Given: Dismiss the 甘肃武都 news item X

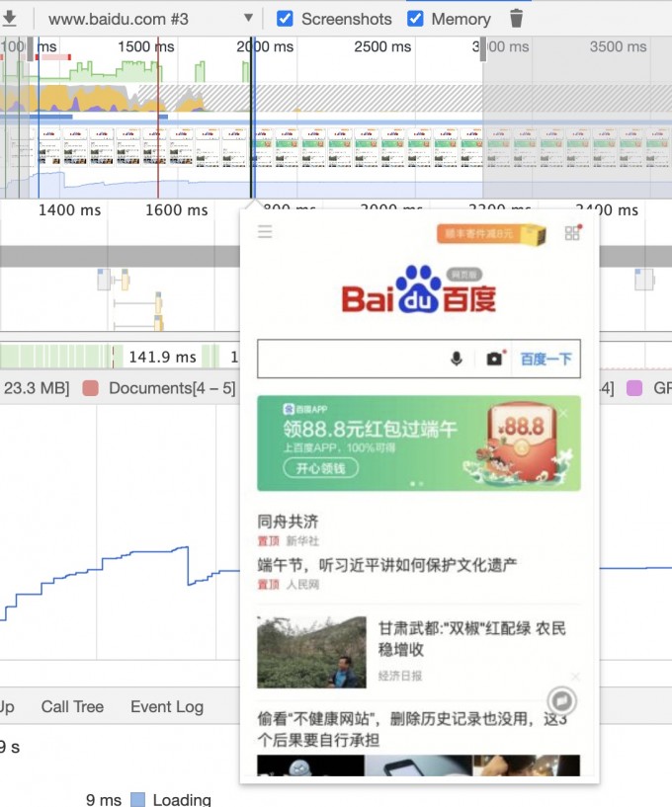Looking at the screenshot, I should 576,677.
